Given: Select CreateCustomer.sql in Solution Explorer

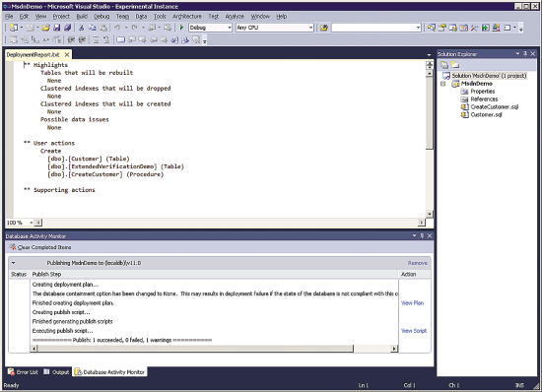Looking at the screenshot, I should tap(495, 107).
